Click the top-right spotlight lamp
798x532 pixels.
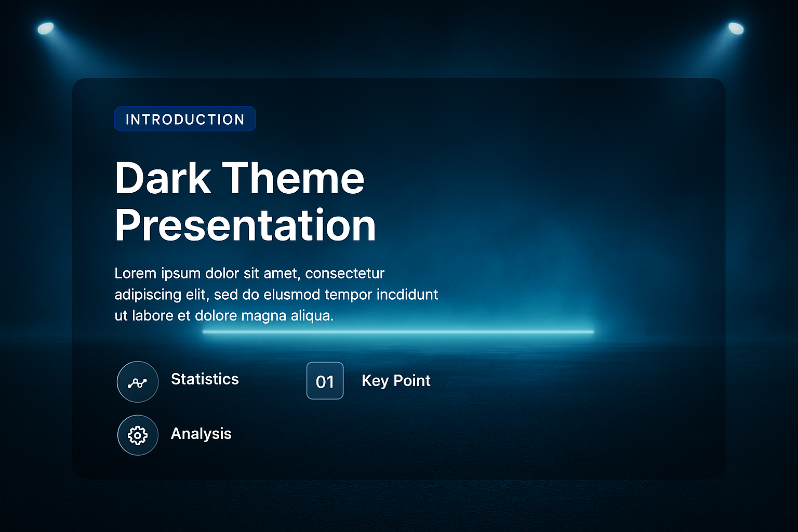tap(736, 28)
